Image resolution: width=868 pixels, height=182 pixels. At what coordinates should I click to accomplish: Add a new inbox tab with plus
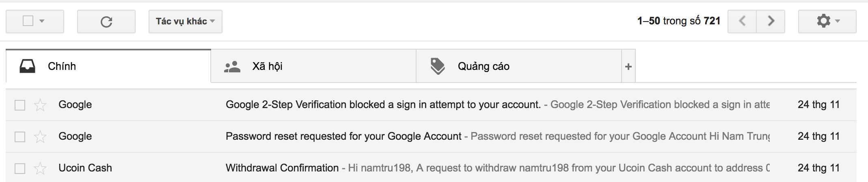coord(628,67)
